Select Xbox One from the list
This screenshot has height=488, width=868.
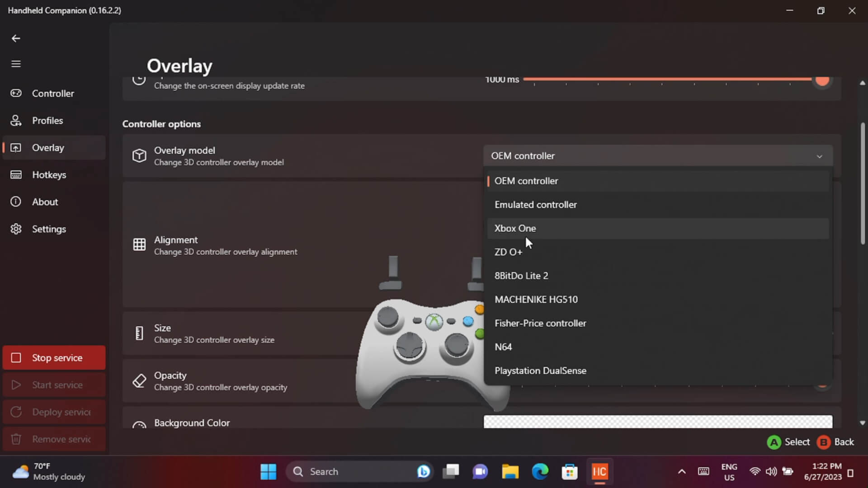(x=515, y=228)
